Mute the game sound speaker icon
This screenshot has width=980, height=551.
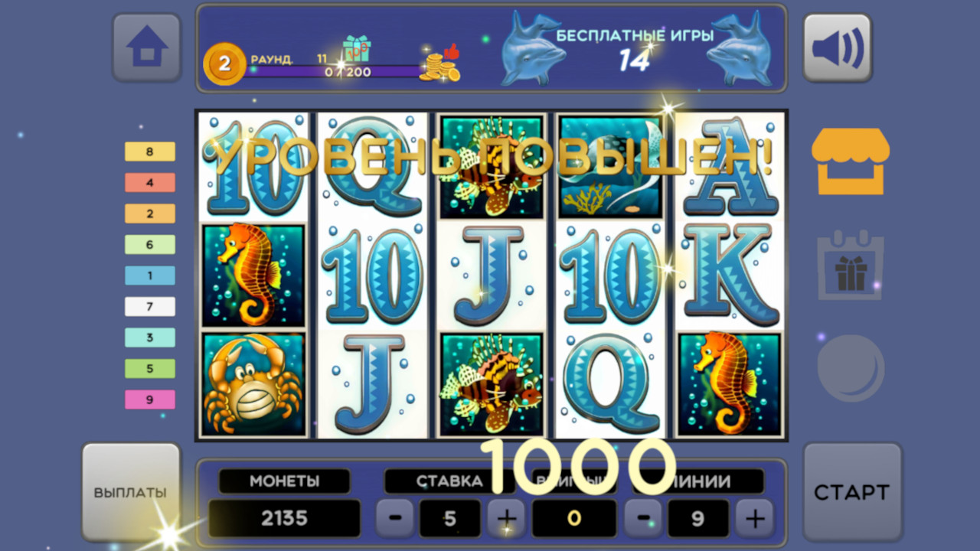(838, 47)
